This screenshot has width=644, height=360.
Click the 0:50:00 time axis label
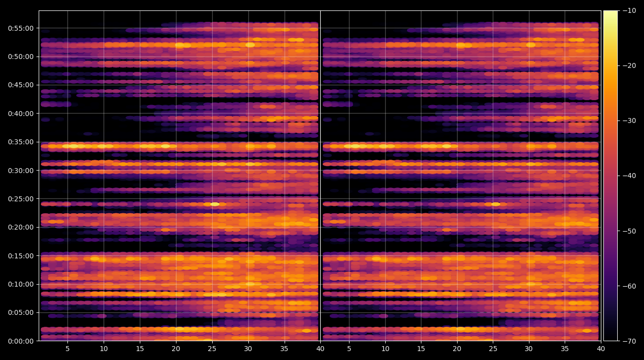coord(20,57)
